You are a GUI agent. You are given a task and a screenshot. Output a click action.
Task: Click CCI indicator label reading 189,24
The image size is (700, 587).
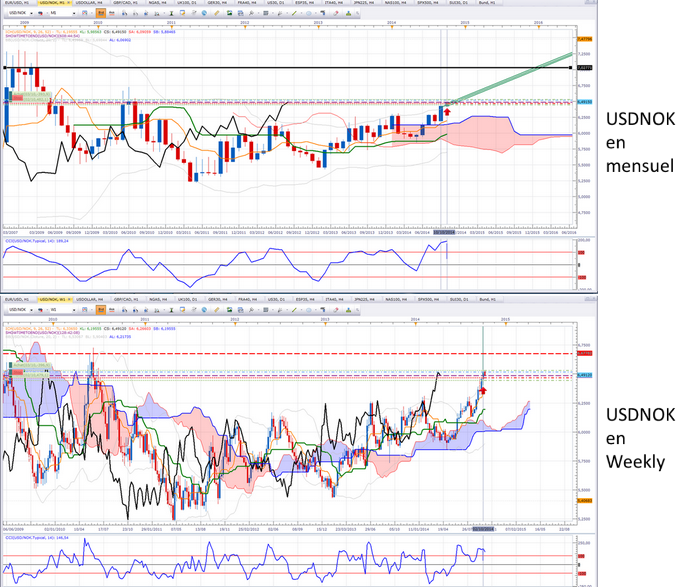(x=37, y=241)
